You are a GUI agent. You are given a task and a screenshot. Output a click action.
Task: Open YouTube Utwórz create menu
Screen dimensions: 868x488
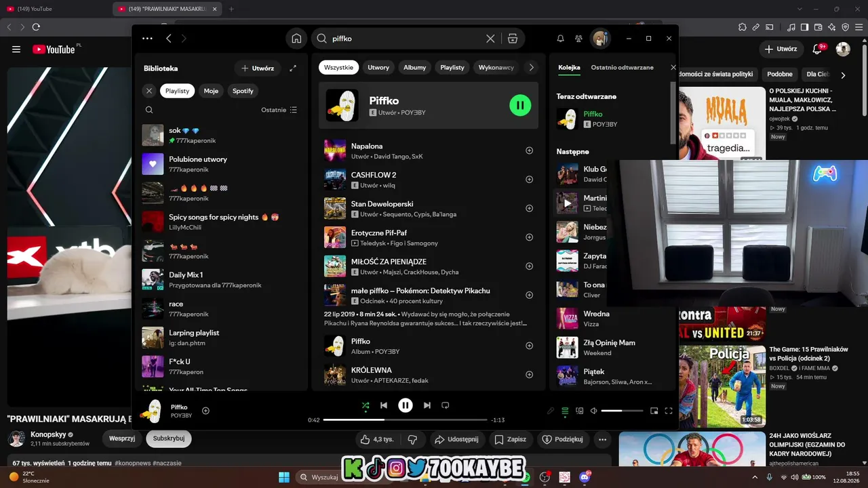pos(781,49)
